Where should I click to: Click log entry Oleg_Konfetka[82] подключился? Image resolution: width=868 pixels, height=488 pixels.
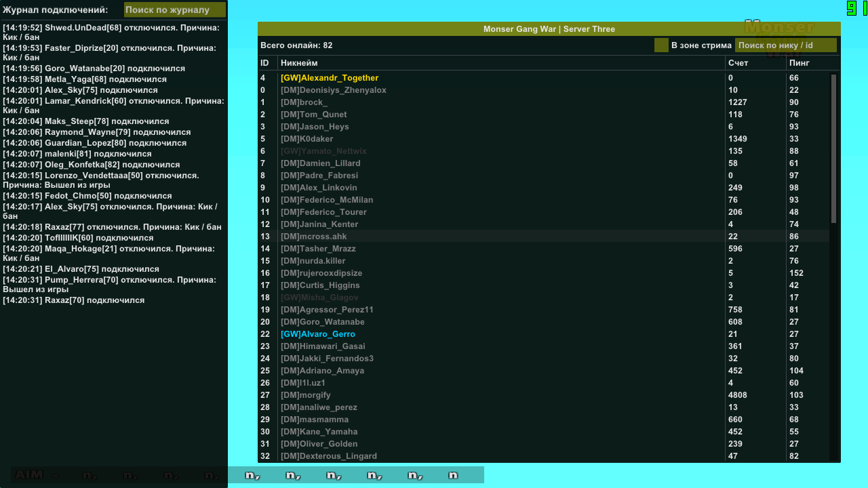click(91, 165)
